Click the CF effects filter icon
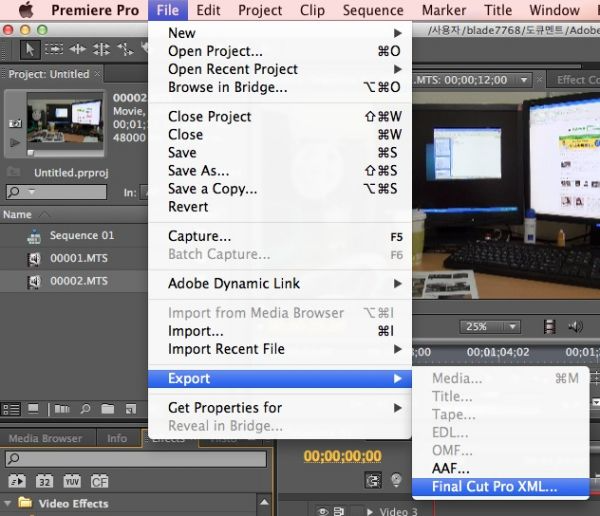This screenshot has width=600, height=516. click(99, 481)
